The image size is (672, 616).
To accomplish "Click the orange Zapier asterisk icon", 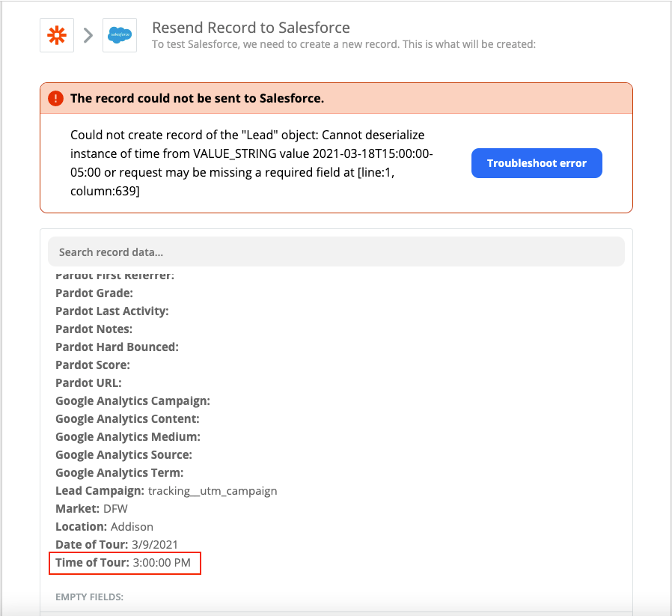I will coord(57,35).
